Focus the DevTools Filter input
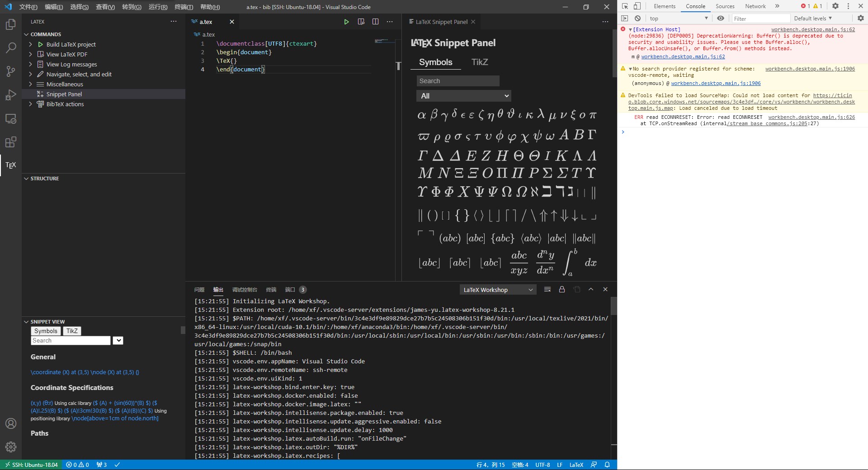The image size is (868, 470). [761, 19]
